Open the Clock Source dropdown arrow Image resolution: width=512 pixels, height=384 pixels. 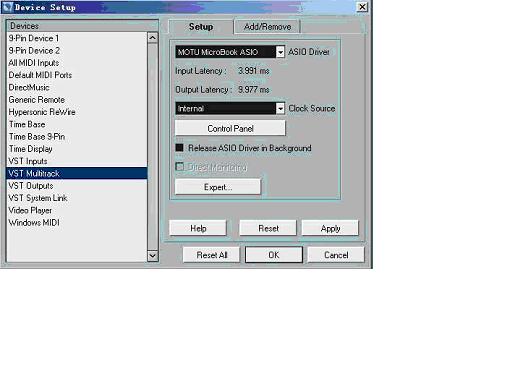pos(280,109)
